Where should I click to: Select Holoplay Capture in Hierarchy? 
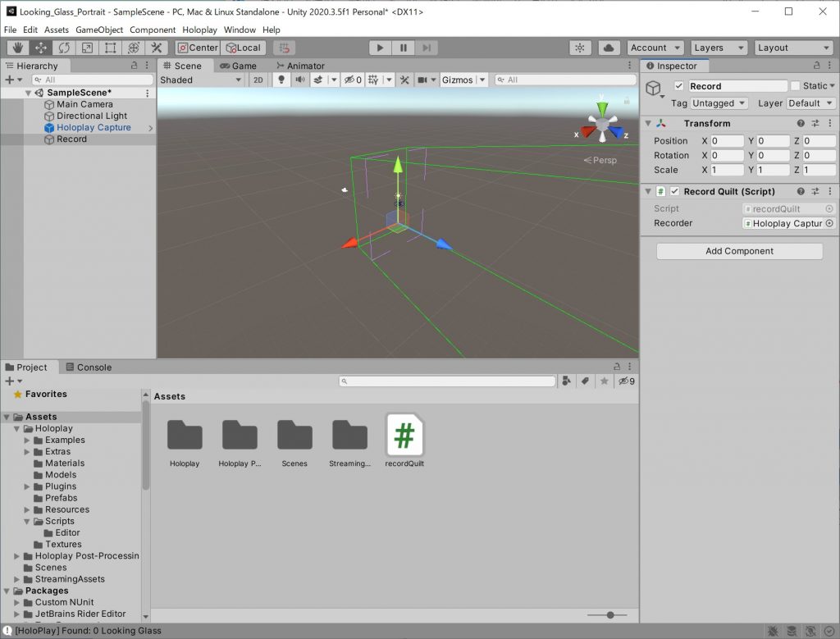[x=94, y=127]
